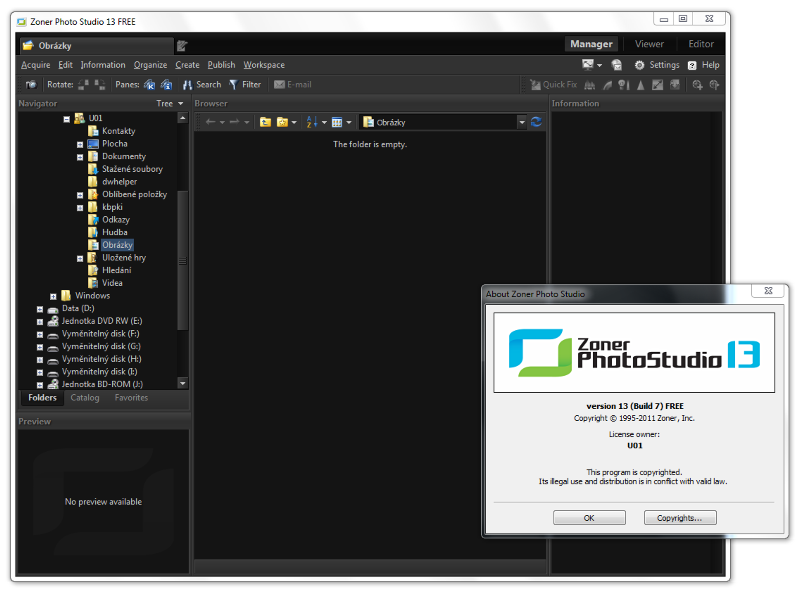
Task: Select Stažené soubory folder
Action: pos(132,169)
